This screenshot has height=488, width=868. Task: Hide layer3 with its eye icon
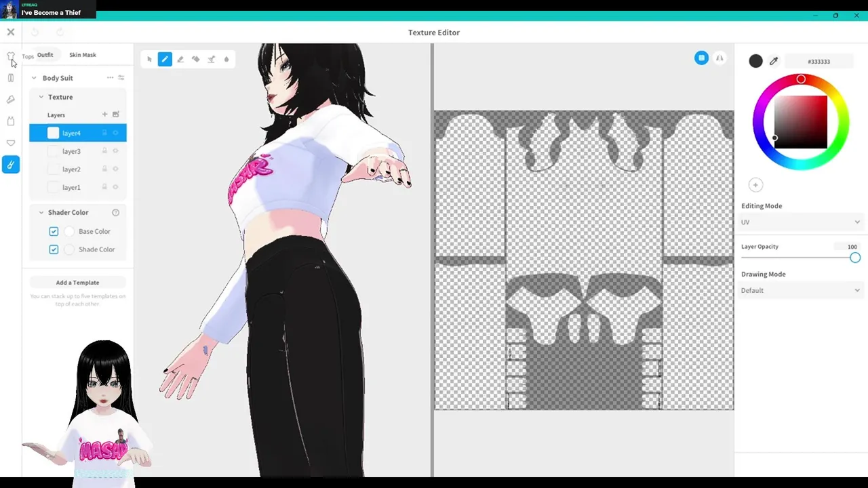pyautogui.click(x=116, y=151)
